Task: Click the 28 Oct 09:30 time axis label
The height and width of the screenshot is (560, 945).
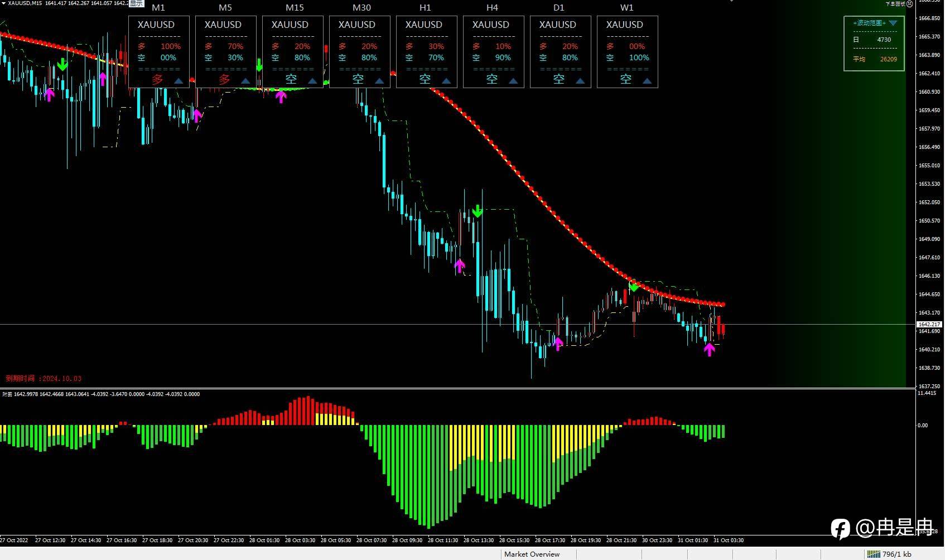Action: click(407, 540)
